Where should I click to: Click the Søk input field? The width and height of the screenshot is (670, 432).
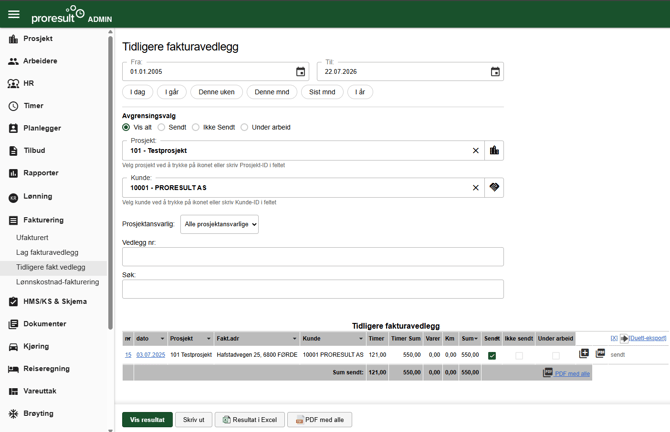point(313,289)
